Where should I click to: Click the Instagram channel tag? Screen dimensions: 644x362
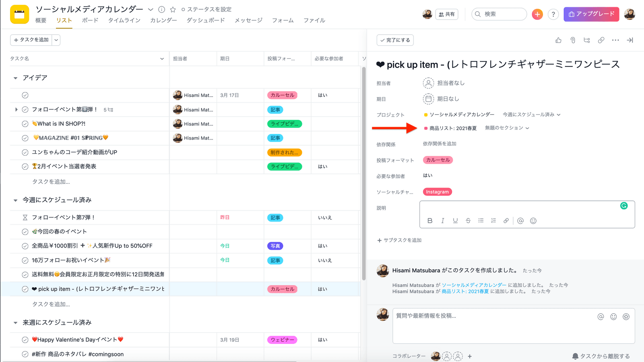point(437,192)
